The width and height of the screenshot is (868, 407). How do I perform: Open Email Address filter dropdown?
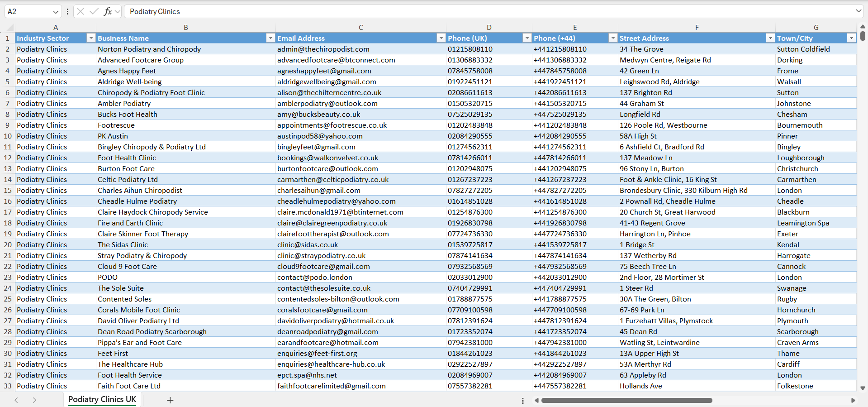[x=441, y=38]
